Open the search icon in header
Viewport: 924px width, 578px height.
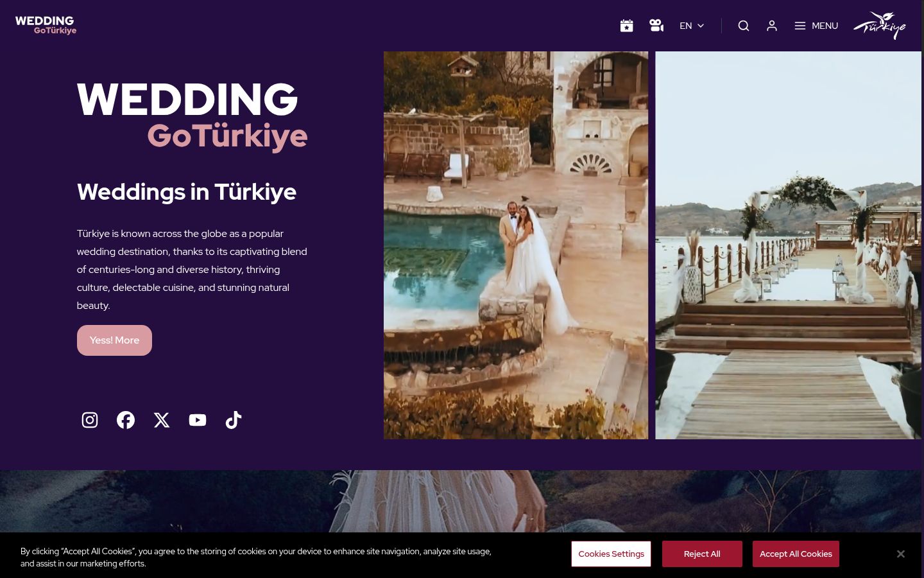(x=744, y=26)
